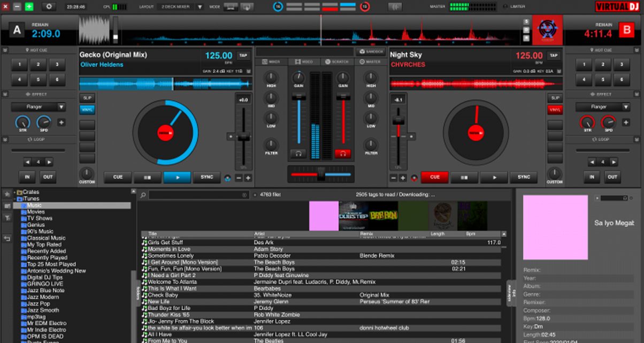Sync deck A with the SYNC button
Screen dimensions: 644x343
207,177
